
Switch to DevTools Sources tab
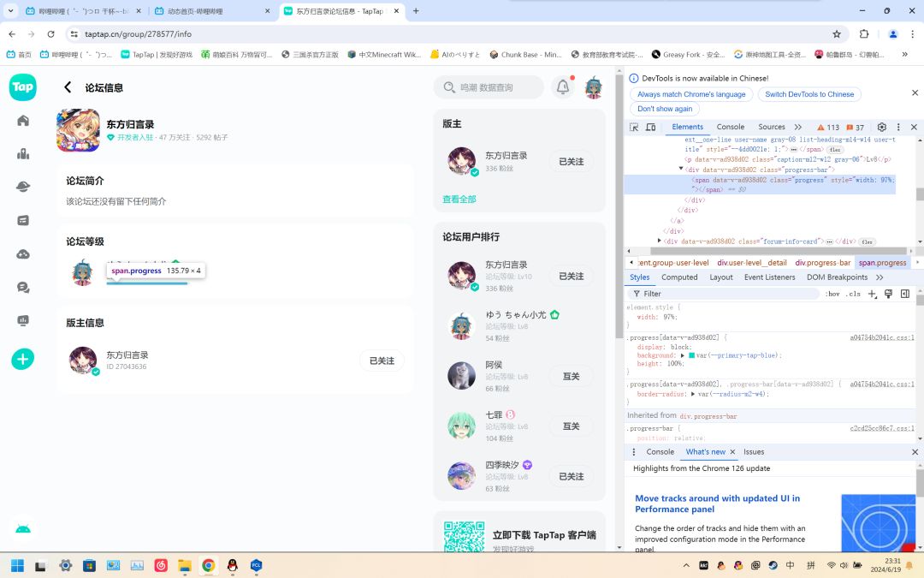tap(772, 127)
